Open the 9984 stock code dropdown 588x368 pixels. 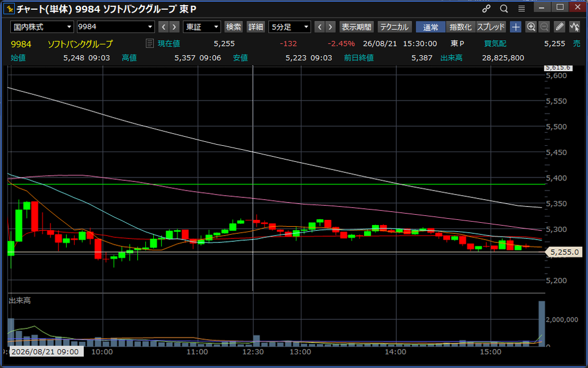click(115, 27)
